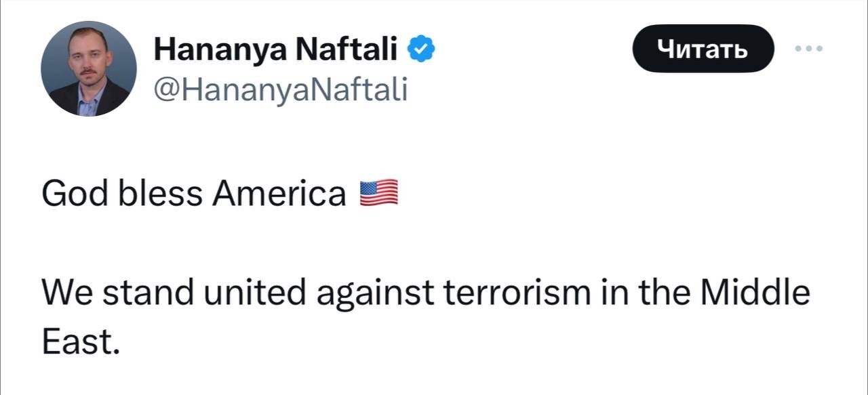This screenshot has width=868, height=395.
Task: Follow the account via the Читать pill
Action: (702, 49)
